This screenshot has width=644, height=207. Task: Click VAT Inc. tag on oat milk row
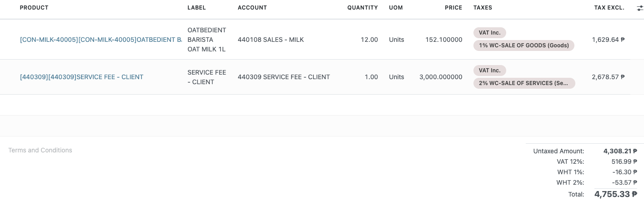click(490, 33)
